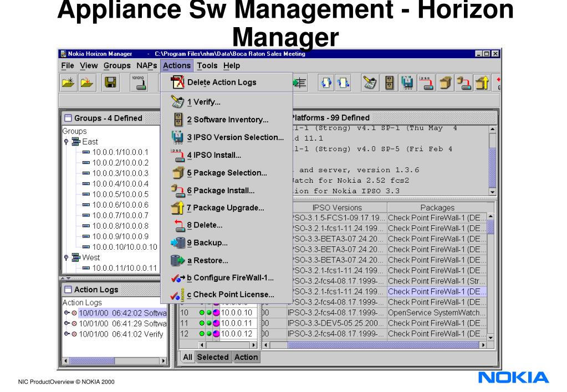Click the Backup icon in the Actions menu
The width and height of the screenshot is (567, 392).
178,243
